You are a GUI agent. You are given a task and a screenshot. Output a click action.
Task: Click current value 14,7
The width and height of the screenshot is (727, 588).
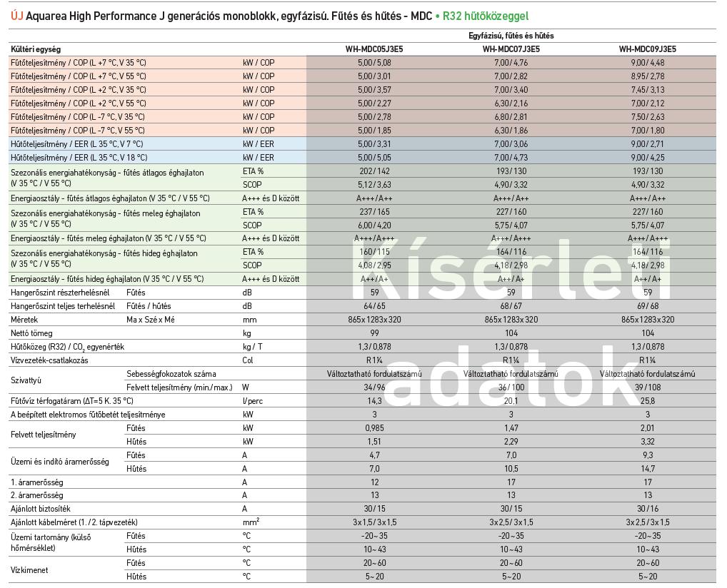tap(648, 468)
